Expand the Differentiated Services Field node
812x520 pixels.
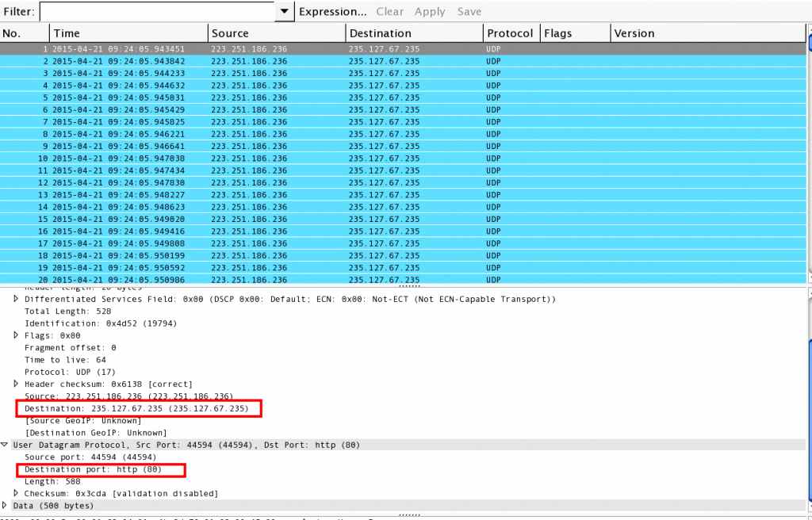click(16, 299)
